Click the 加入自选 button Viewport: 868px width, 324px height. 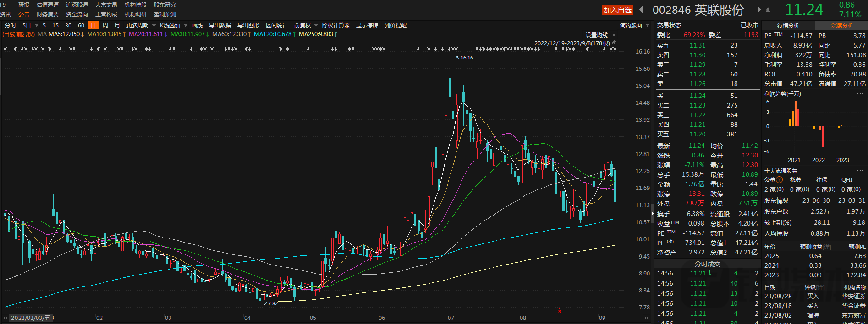(x=617, y=10)
